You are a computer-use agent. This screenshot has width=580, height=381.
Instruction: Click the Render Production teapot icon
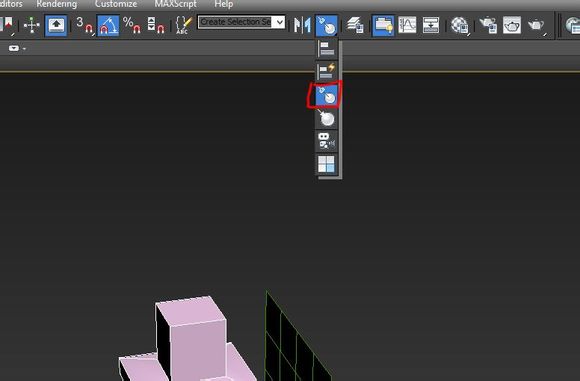point(536,25)
